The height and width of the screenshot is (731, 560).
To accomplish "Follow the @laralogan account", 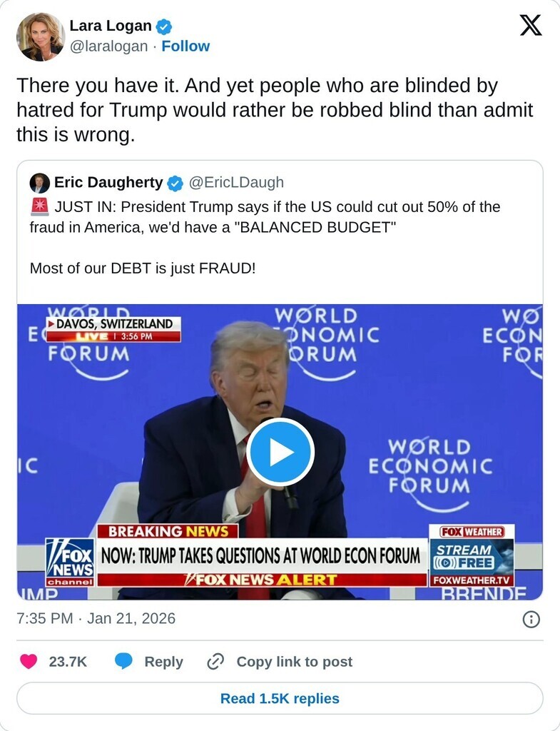I will point(185,46).
